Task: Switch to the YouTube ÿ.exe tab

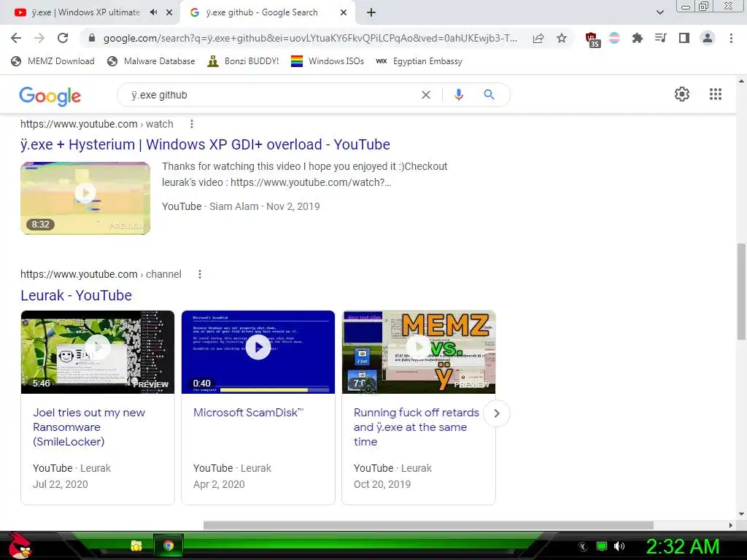Action: [86, 12]
